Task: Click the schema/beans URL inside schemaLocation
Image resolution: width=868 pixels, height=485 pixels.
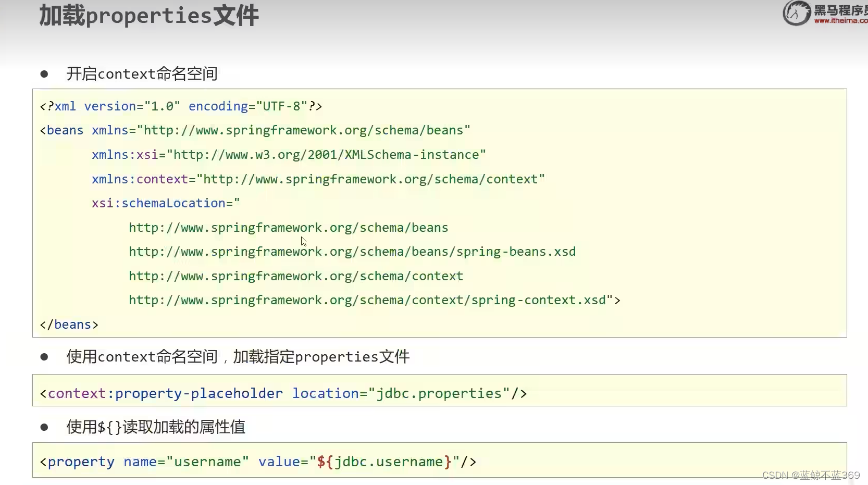Action: pyautogui.click(x=289, y=228)
